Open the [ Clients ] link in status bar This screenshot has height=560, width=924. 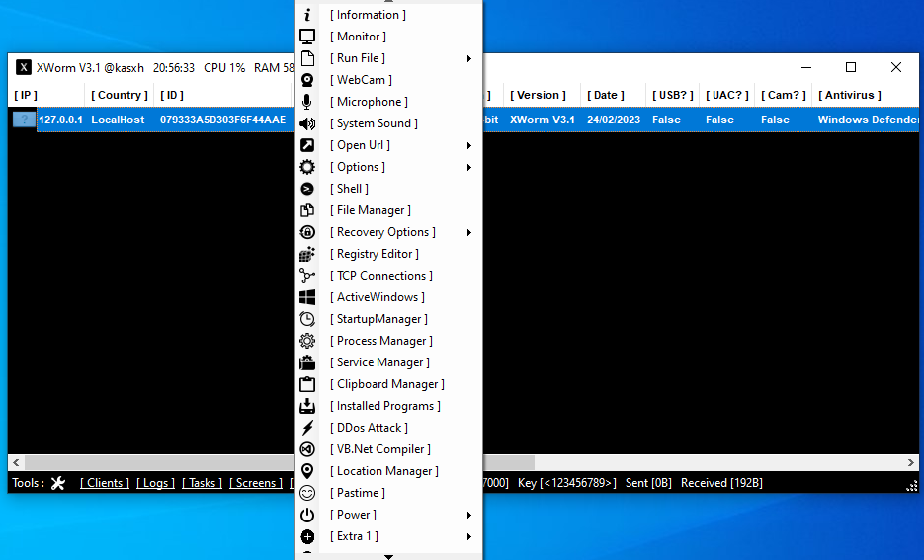pos(105,483)
